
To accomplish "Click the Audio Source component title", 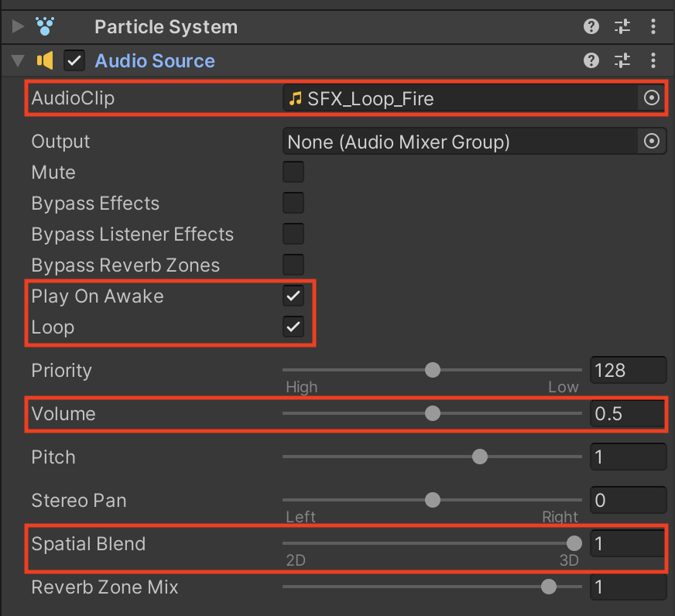I will tap(155, 60).
